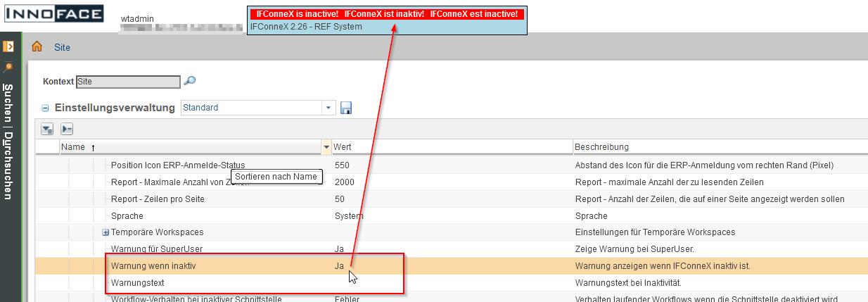The width and height of the screenshot is (868, 302).
Task: Open the Durchsuchen sidebar tab
Action: [8, 165]
